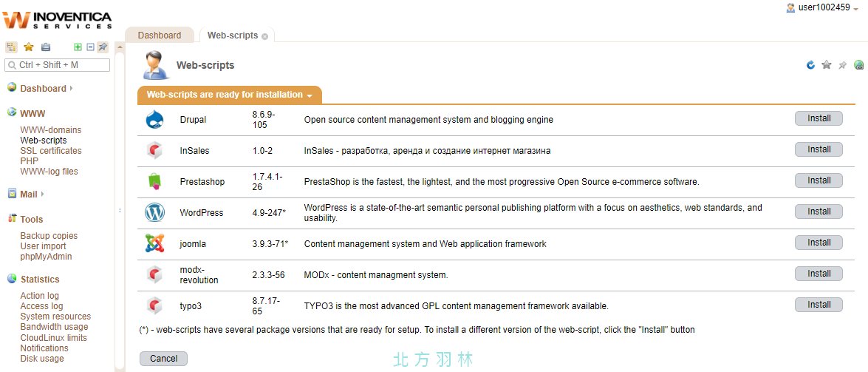868x372 pixels.
Task: Switch to the Dashboard tab
Action: 160,35
